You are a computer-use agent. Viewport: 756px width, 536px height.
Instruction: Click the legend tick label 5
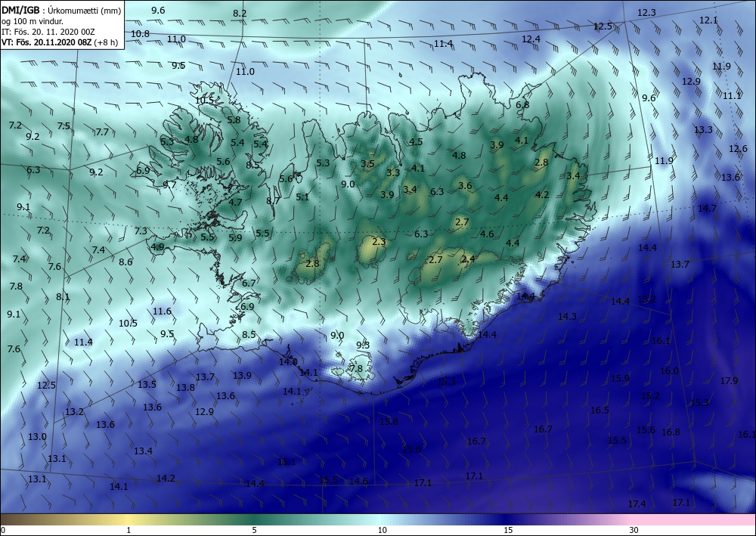point(254,530)
